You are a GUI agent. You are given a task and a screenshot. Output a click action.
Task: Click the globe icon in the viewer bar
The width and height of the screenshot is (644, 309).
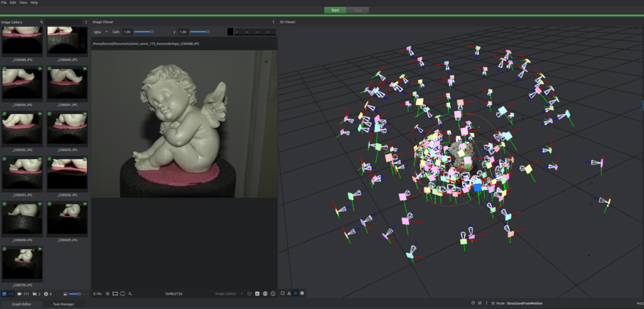tap(265, 294)
